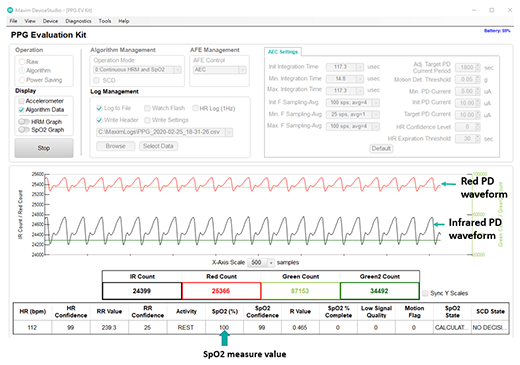Screen dimensions: 520x365
Task: Expand the Operation Mode dropdown
Action: coord(177,70)
